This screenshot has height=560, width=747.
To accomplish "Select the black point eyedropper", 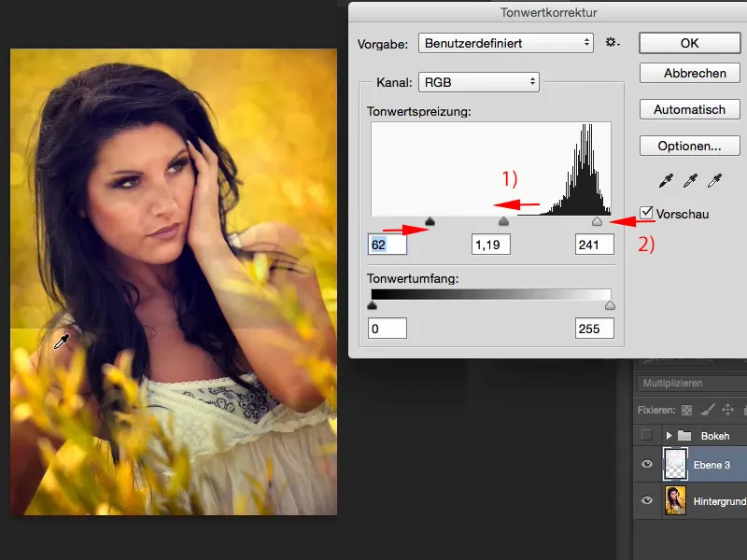I will point(666,180).
